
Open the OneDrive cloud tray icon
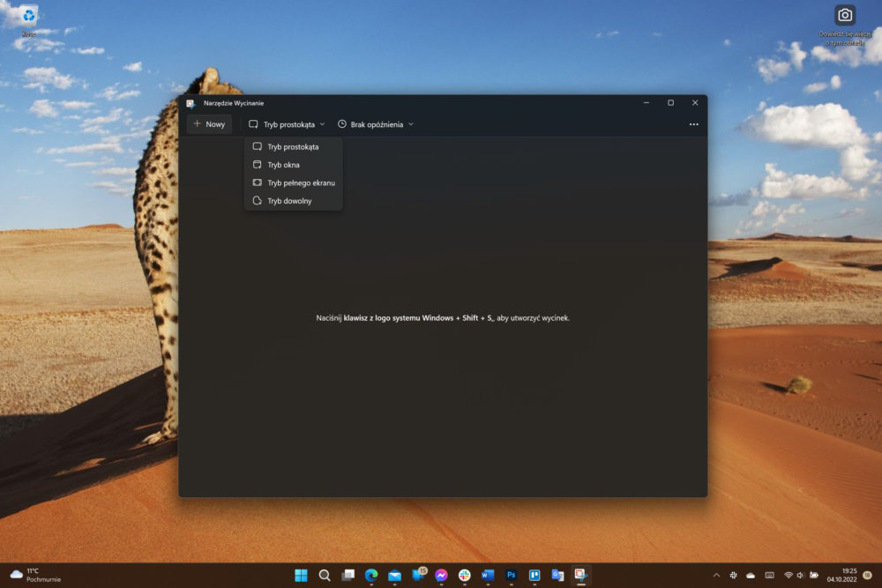coord(751,575)
